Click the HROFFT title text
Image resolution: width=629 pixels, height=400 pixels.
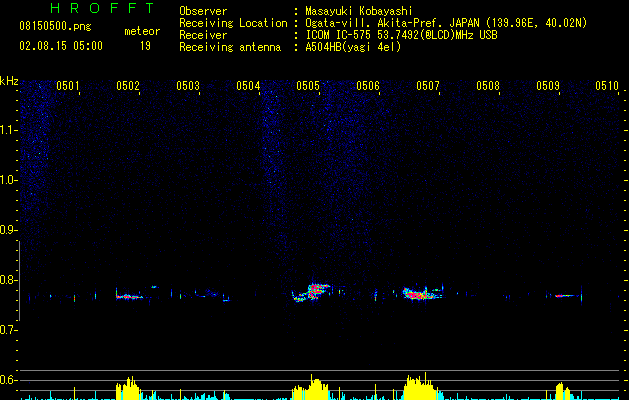point(102,8)
